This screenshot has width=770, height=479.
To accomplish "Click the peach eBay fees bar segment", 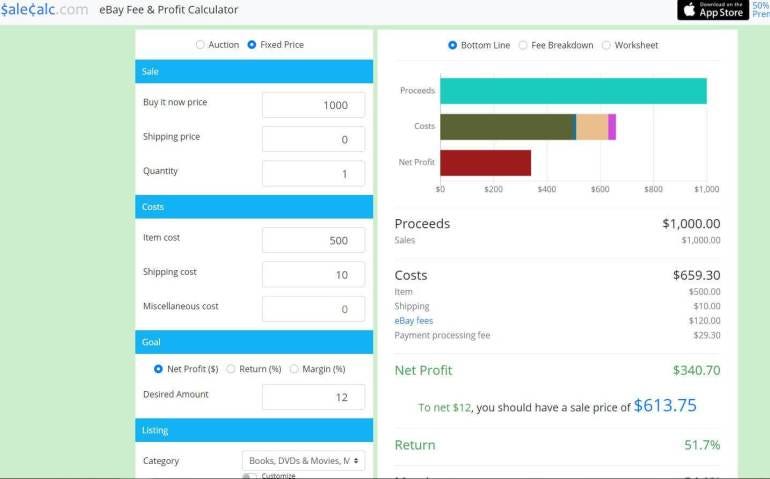I will [x=592, y=127].
